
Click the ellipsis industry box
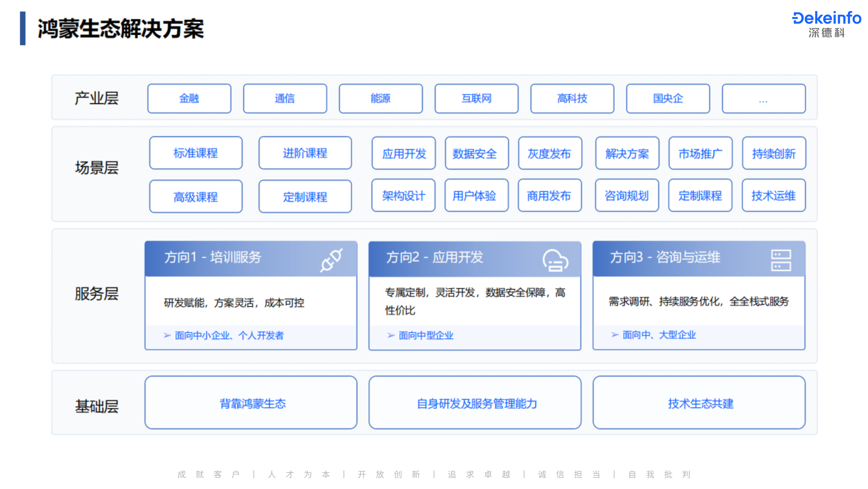763,98
